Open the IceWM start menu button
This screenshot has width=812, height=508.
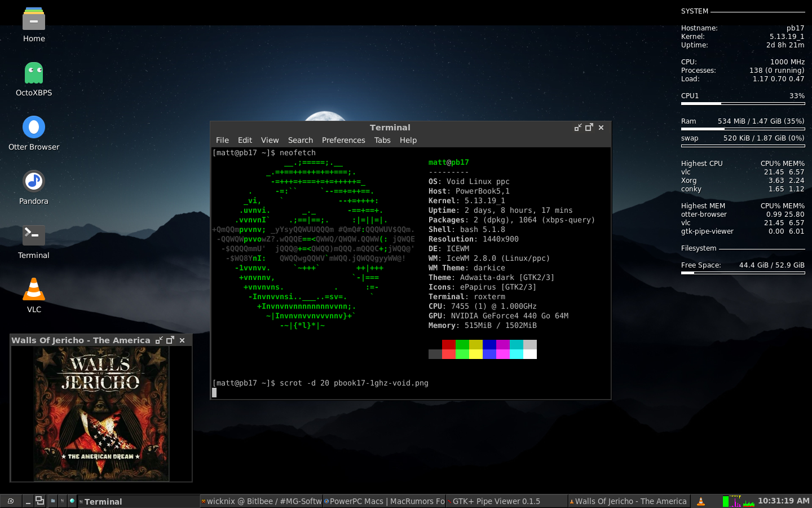[x=11, y=501]
